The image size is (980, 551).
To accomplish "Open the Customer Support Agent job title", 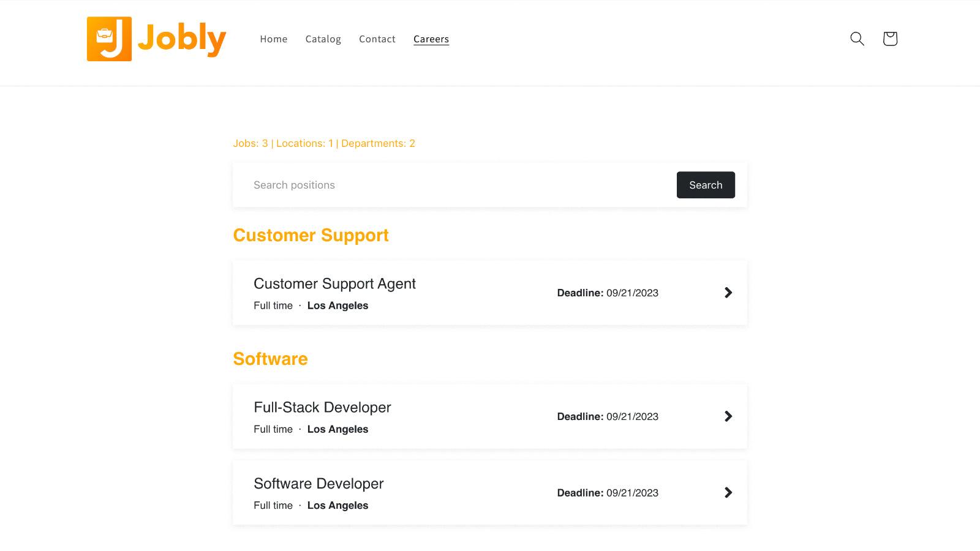I will coord(334,283).
